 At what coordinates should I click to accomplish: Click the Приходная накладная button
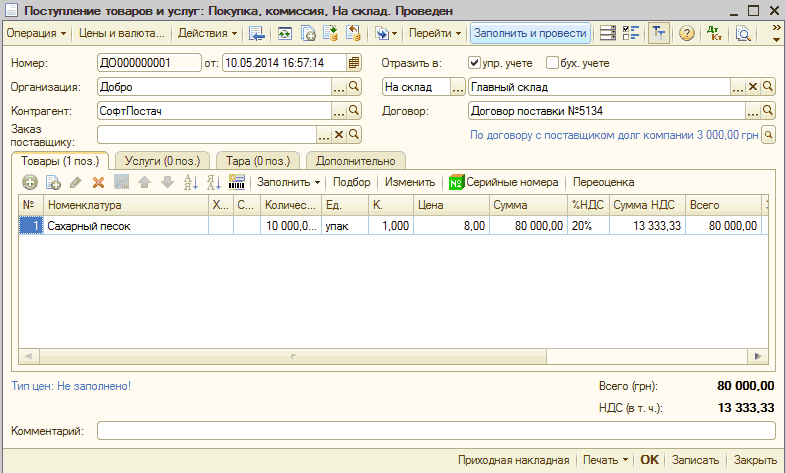(513, 460)
